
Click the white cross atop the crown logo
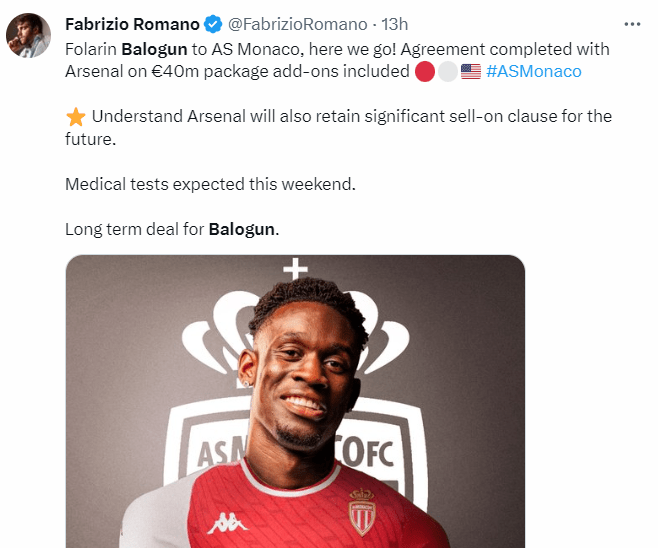click(295, 268)
